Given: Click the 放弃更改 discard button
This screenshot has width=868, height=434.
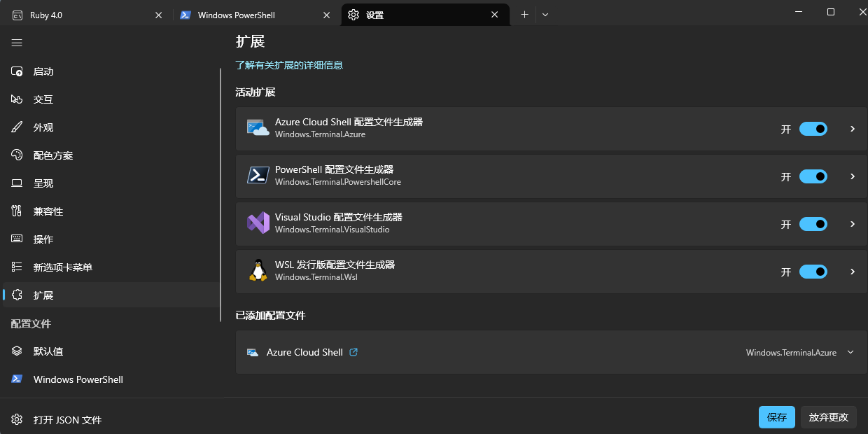Looking at the screenshot, I should (829, 417).
